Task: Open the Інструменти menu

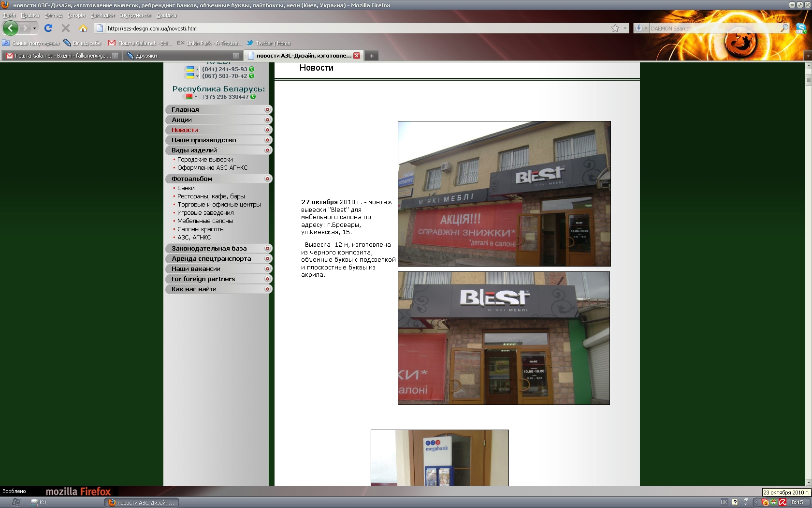Action: tap(135, 15)
